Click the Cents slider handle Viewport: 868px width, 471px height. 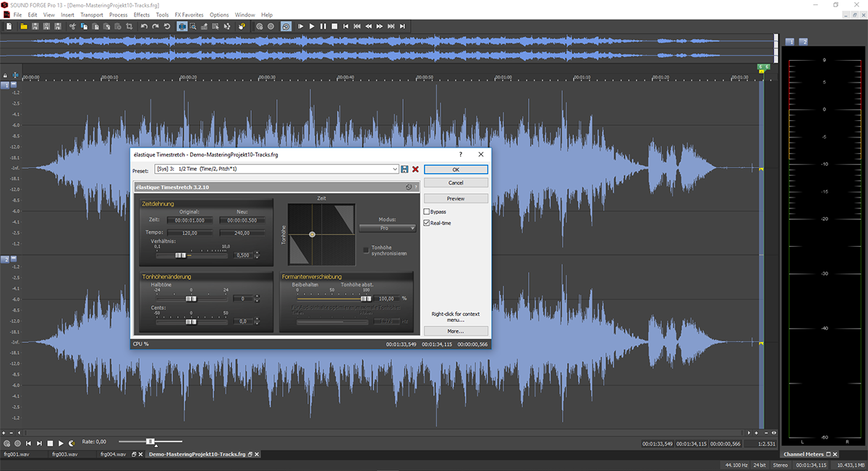tap(191, 322)
